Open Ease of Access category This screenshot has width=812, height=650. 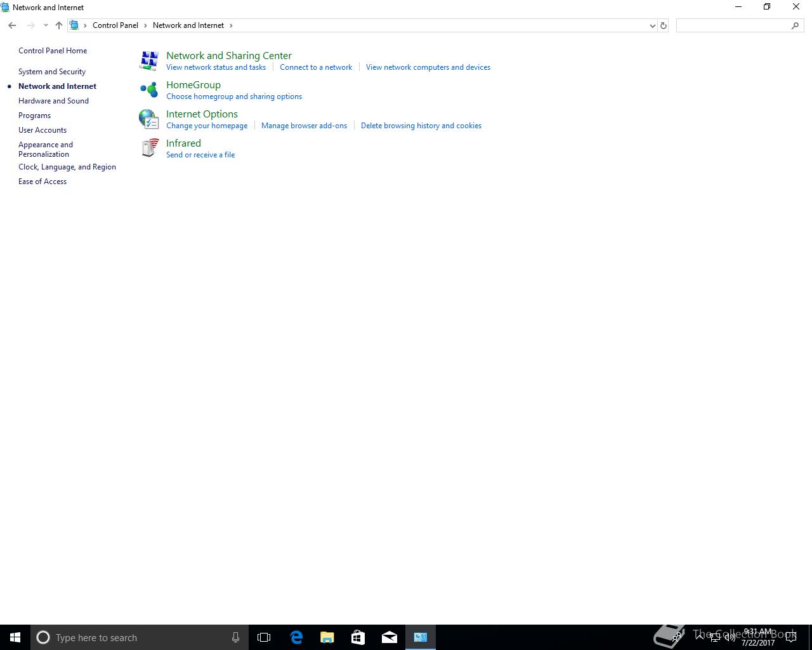coord(43,182)
